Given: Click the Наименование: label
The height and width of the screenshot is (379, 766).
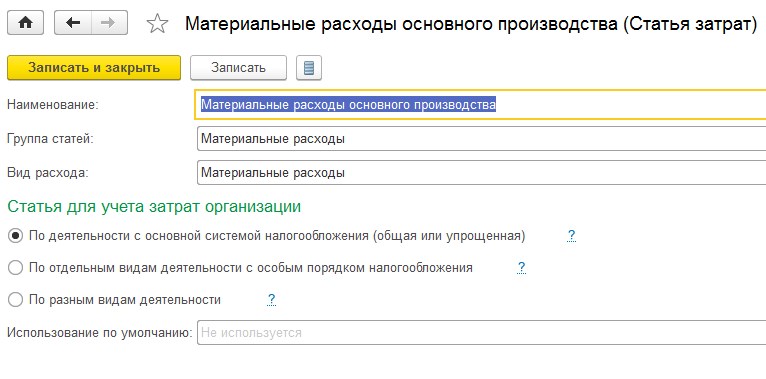Looking at the screenshot, I should coord(53,105).
